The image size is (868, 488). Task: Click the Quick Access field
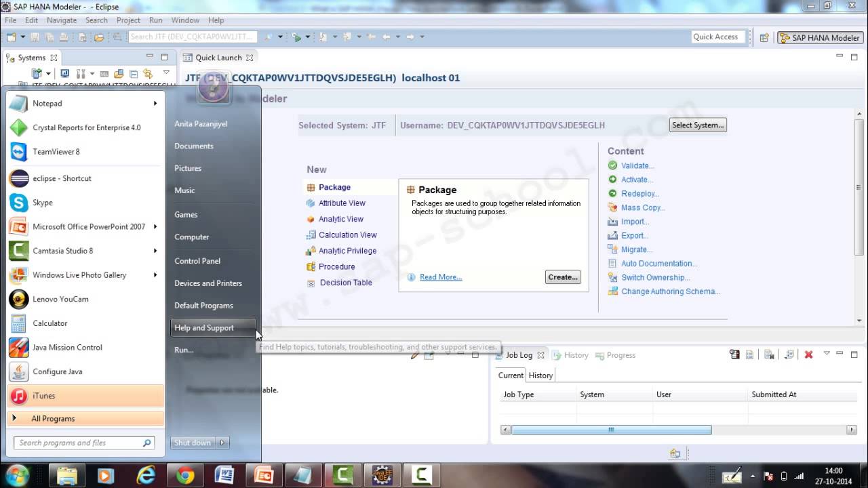coord(717,37)
